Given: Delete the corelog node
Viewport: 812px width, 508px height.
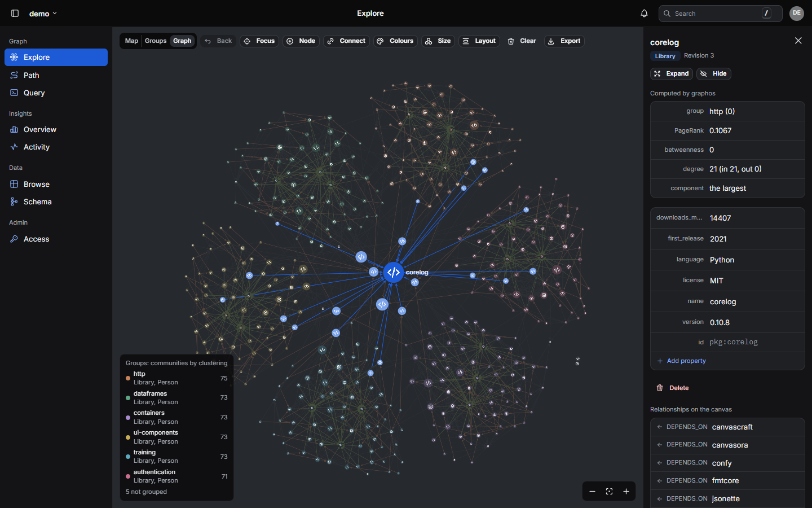Looking at the screenshot, I should [x=673, y=388].
